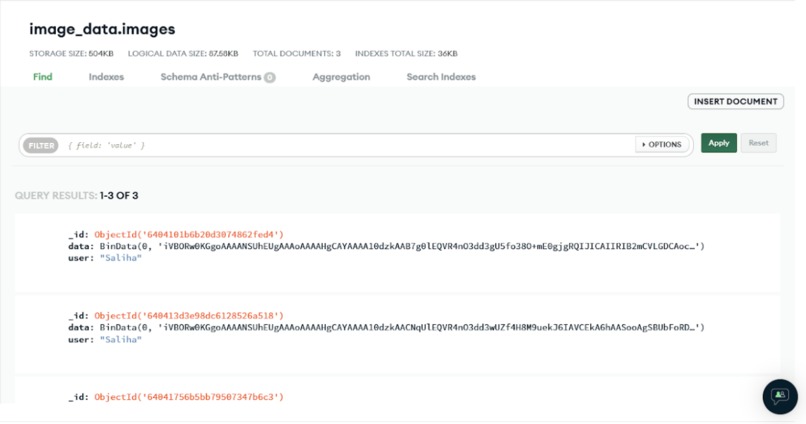This screenshot has width=806, height=424.
Task: Select ObjectId ending in 862fed4
Action: 189,234
